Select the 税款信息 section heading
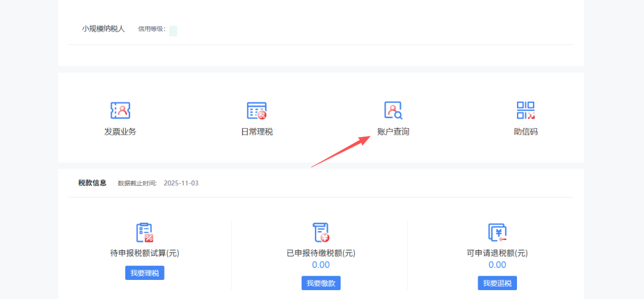The width and height of the screenshot is (644, 299). (92, 183)
